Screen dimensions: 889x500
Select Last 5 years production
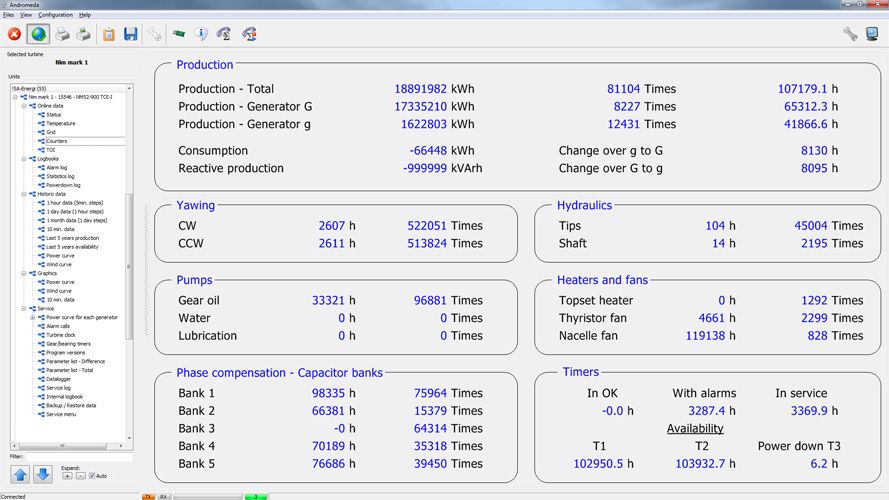(x=73, y=238)
